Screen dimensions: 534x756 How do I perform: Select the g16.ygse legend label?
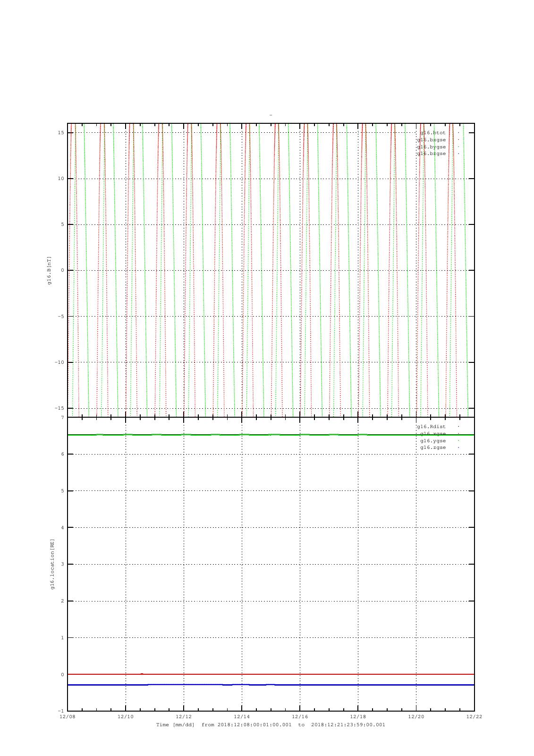(432, 441)
